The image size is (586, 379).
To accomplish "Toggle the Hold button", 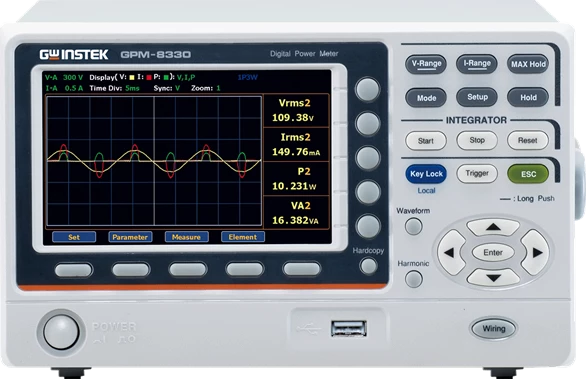I will pyautogui.click(x=528, y=97).
